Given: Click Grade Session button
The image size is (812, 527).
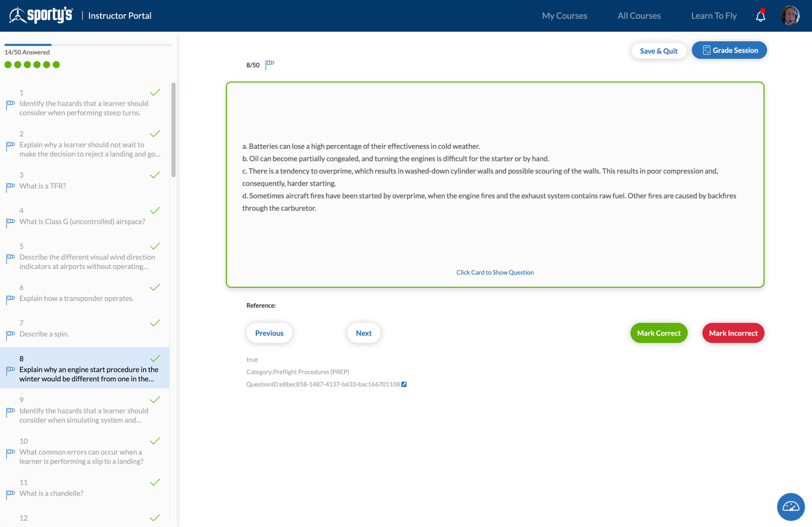Looking at the screenshot, I should click(729, 50).
